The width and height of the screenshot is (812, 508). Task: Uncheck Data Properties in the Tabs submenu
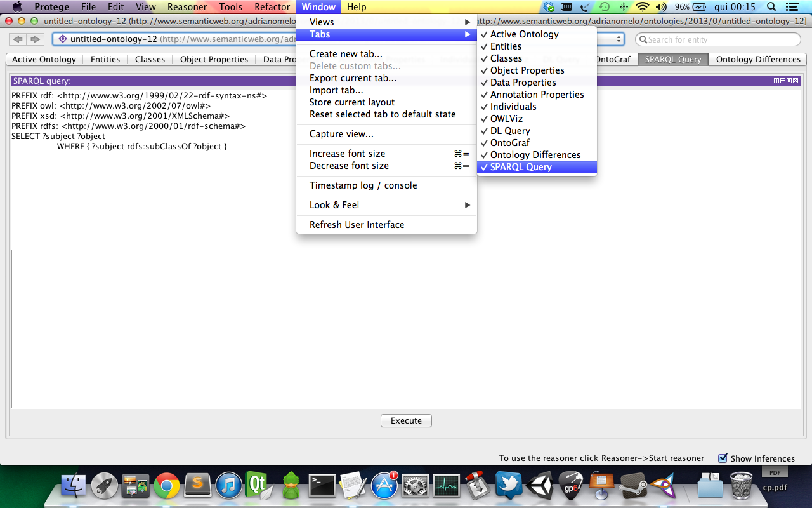click(x=537, y=83)
